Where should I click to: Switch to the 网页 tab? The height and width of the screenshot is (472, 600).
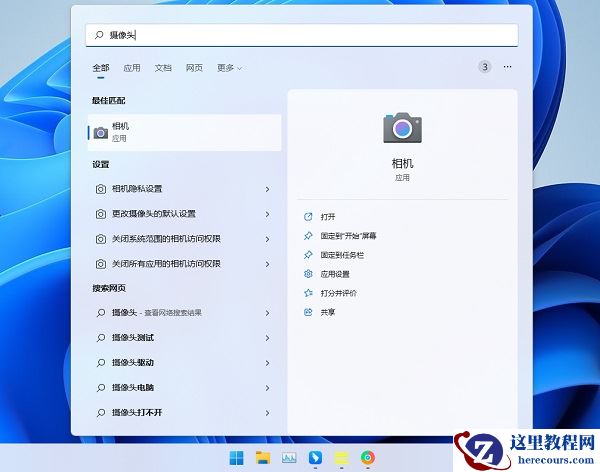pyautogui.click(x=194, y=68)
